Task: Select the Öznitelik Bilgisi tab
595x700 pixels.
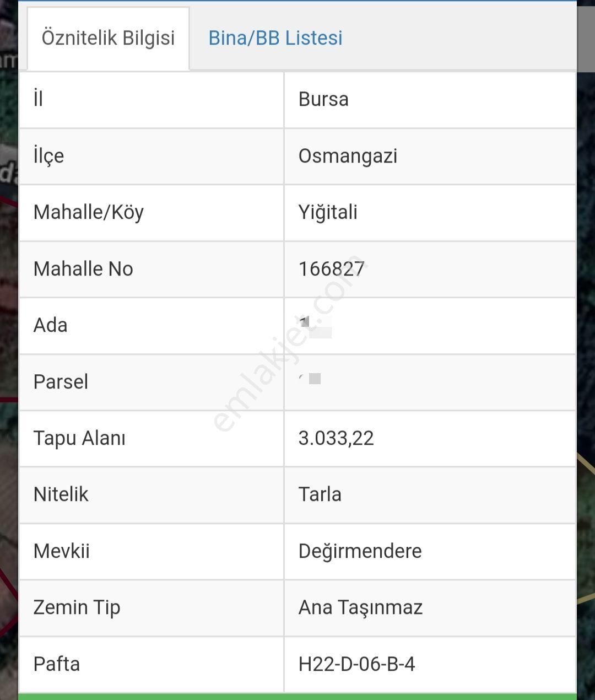Action: 108,38
